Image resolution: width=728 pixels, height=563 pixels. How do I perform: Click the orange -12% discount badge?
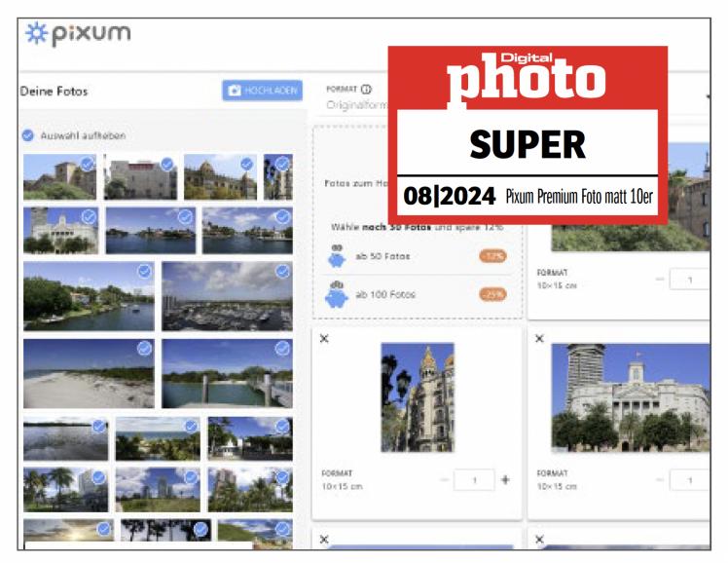pyautogui.click(x=492, y=256)
